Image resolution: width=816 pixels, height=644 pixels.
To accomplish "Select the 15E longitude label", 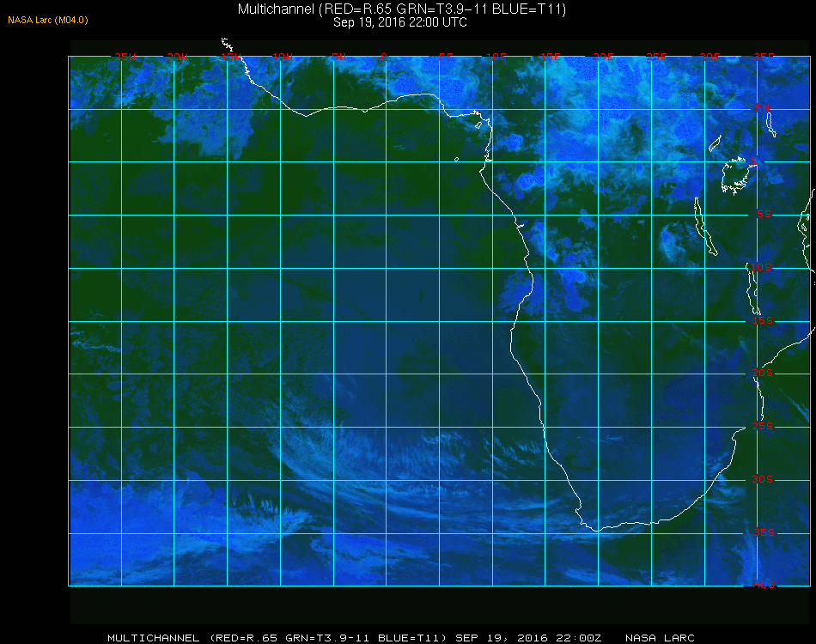I will 550,57.
